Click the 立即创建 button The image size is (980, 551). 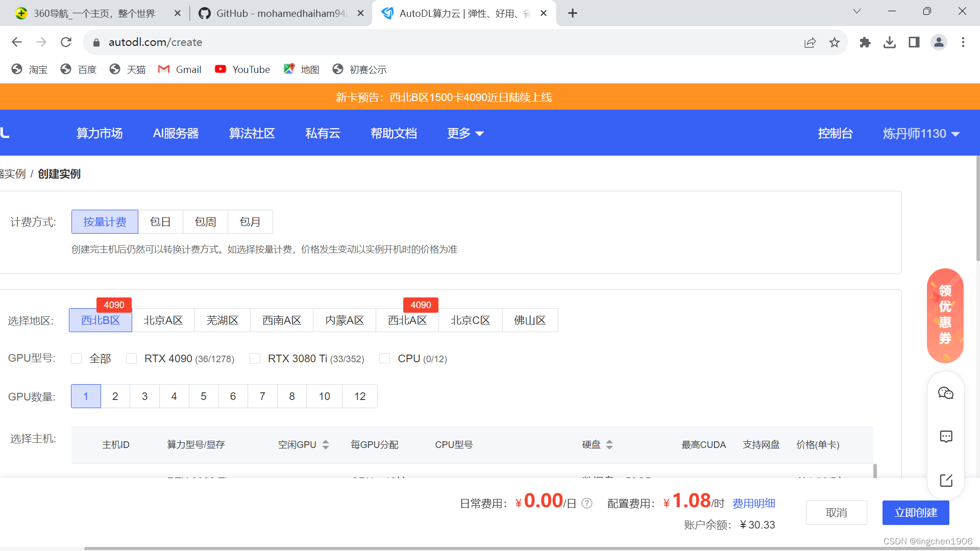916,513
